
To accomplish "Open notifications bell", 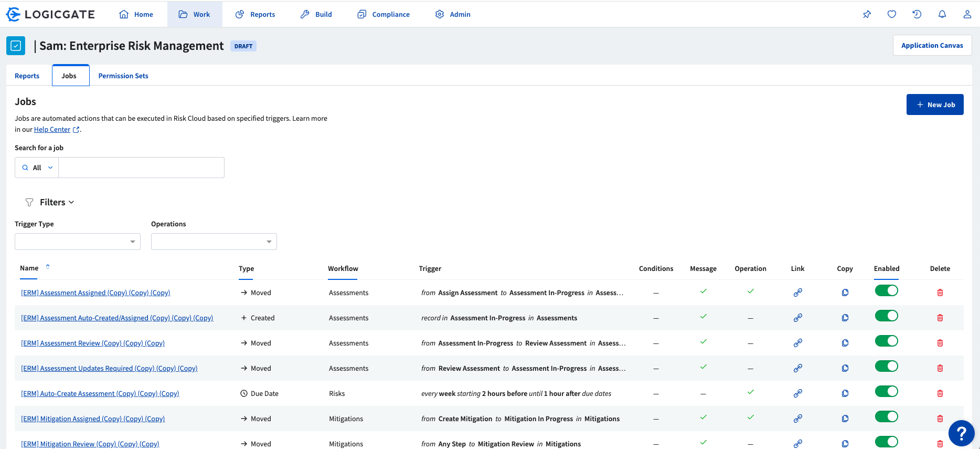I will pos(942,14).
